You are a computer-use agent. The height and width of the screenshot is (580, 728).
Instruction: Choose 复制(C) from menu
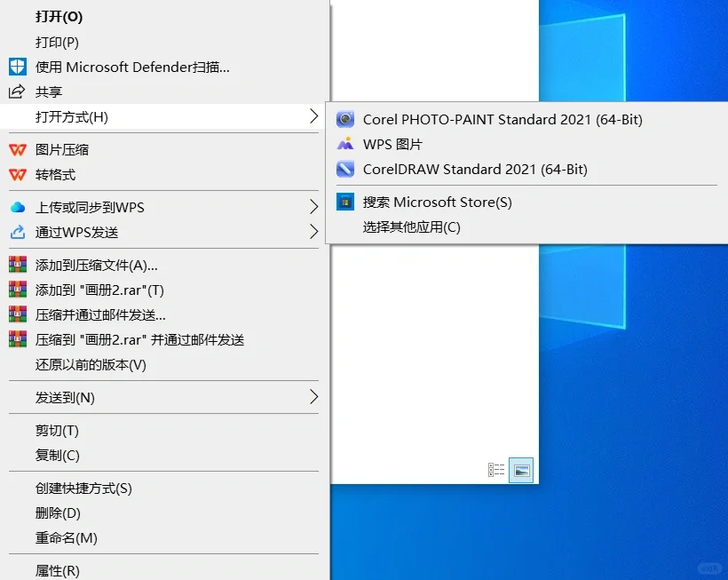(x=164, y=455)
